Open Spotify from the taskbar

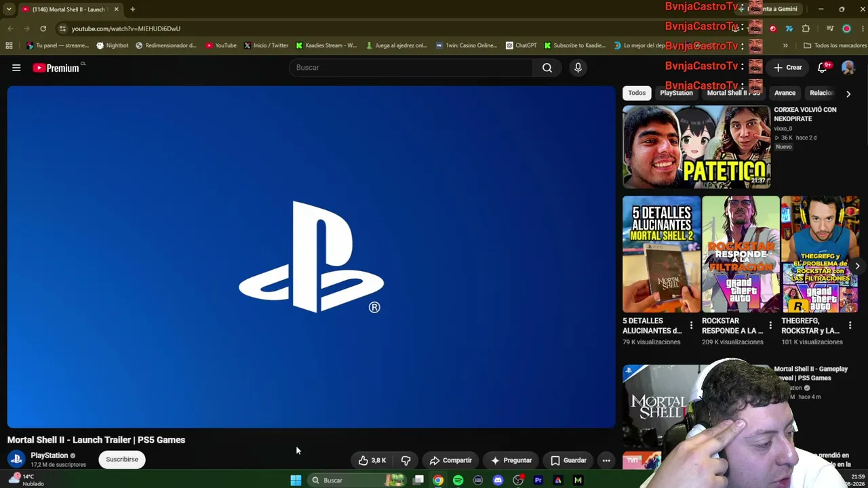[x=458, y=480]
